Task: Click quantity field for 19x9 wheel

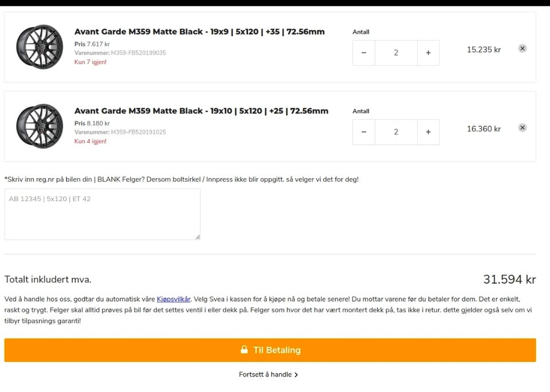Action: pyautogui.click(x=396, y=53)
